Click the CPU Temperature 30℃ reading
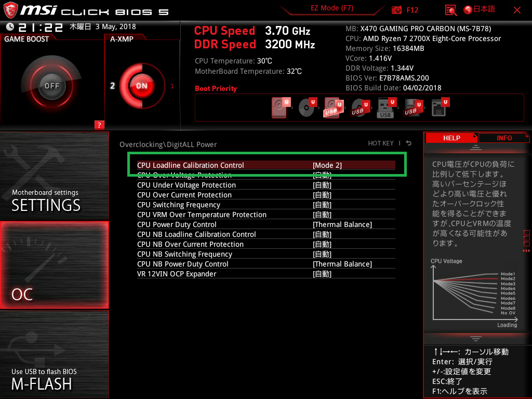532x399 pixels. (233, 61)
